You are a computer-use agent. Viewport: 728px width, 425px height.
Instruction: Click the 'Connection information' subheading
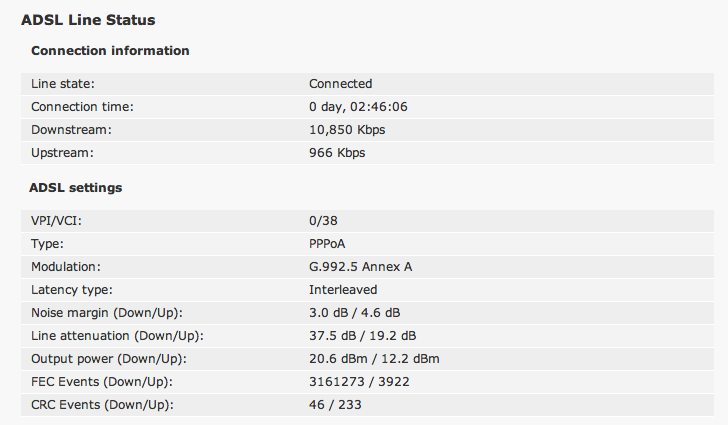[110, 51]
